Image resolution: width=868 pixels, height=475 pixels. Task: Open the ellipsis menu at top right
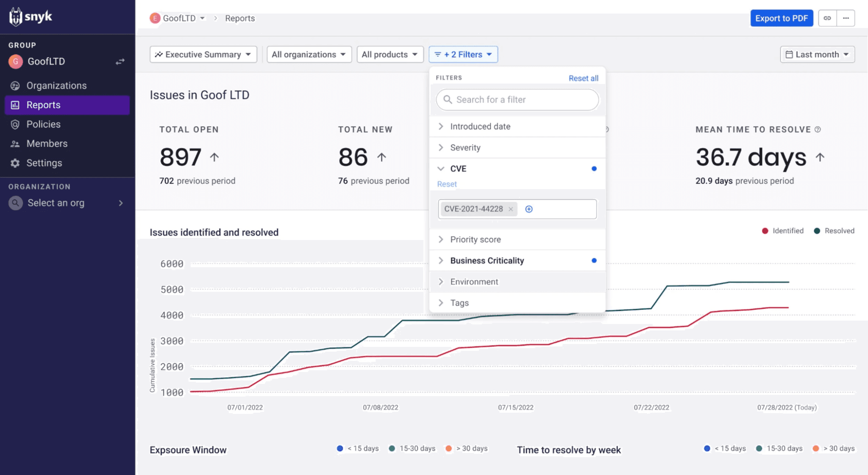[x=846, y=18]
